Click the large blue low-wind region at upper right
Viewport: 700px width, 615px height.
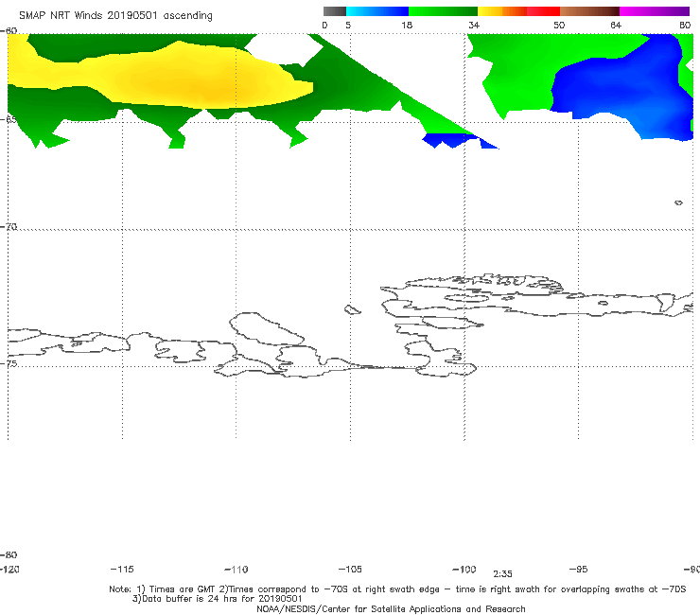(622, 87)
